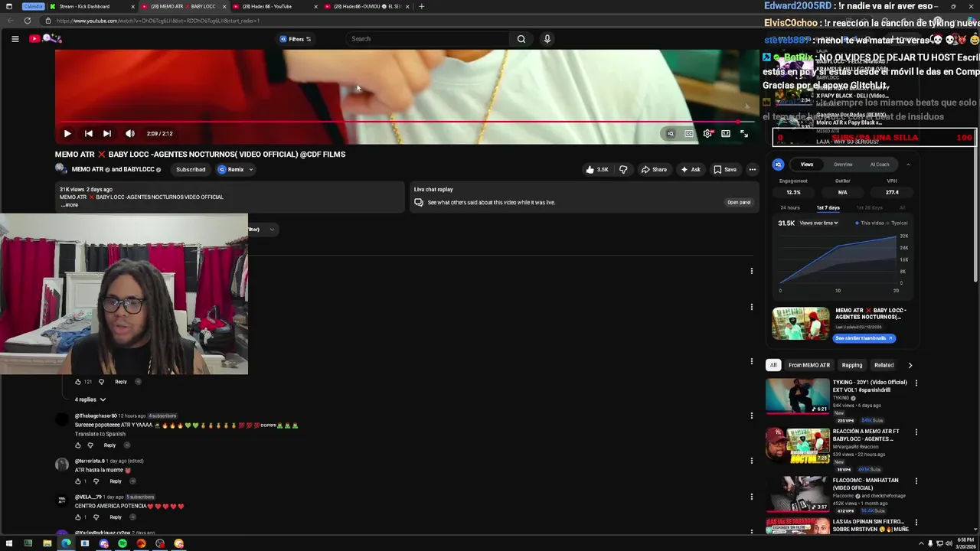The image size is (980, 551).
Task: Open options for TYKING - 30Y1 video
Action: [916, 383]
